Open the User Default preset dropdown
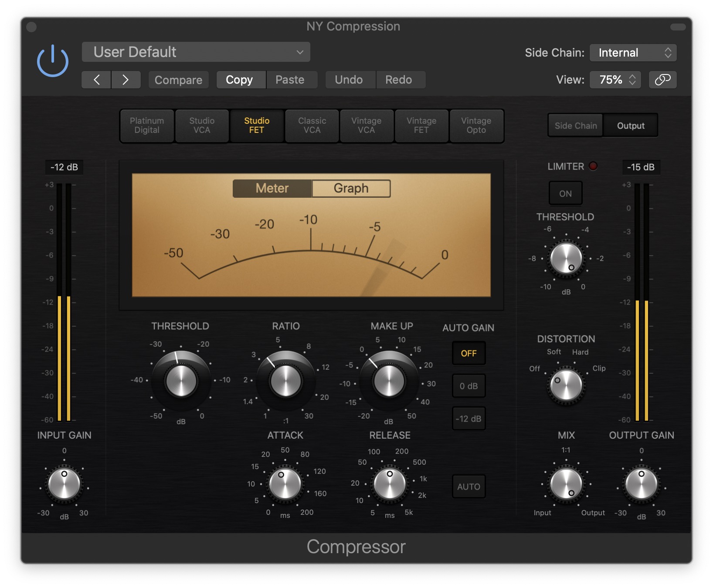The image size is (713, 588). click(196, 52)
